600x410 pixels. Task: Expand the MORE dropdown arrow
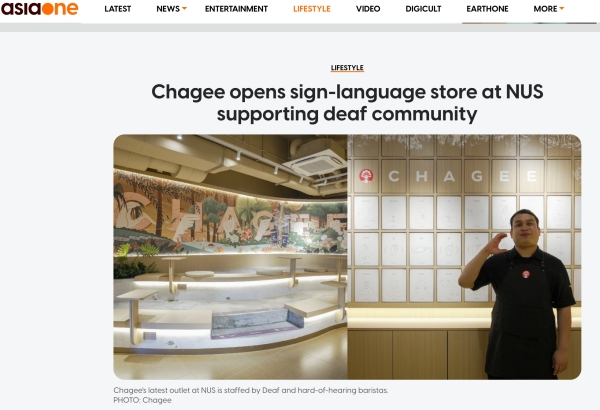pyautogui.click(x=561, y=8)
